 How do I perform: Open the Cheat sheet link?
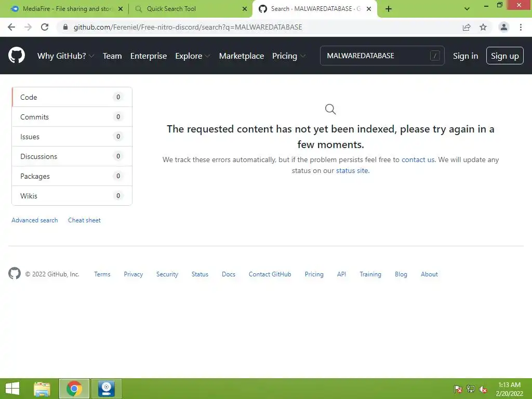coord(84,220)
